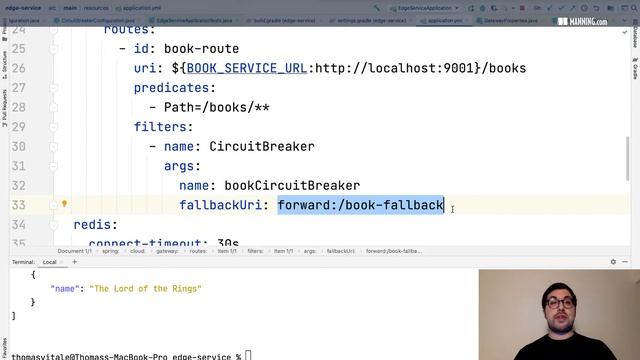The image size is (640, 360).
Task: Add a new terminal session with the plus icon
Action: 74,262
